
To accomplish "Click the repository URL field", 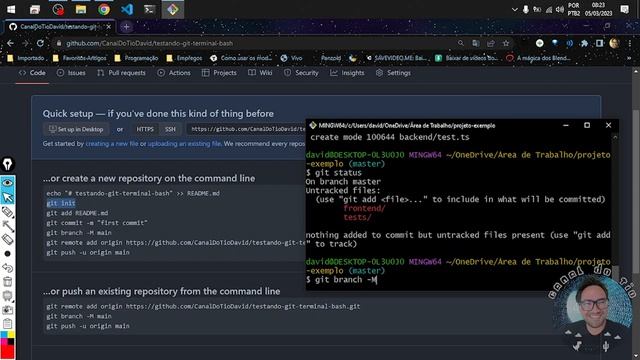I will pyautogui.click(x=246, y=129).
